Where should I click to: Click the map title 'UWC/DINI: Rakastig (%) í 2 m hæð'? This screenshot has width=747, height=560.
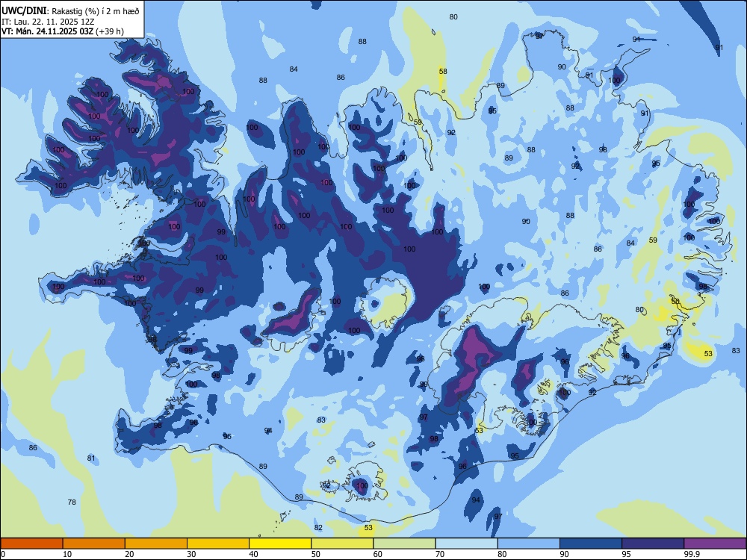70,10
